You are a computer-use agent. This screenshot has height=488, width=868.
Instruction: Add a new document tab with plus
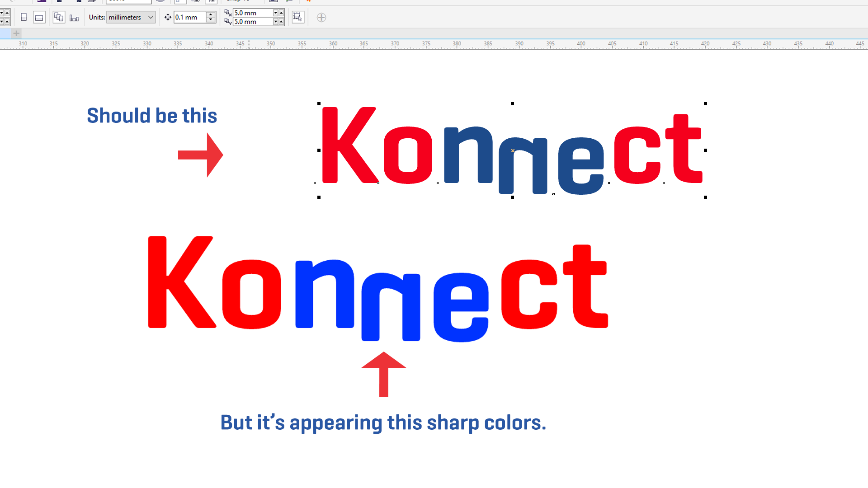pyautogui.click(x=16, y=33)
